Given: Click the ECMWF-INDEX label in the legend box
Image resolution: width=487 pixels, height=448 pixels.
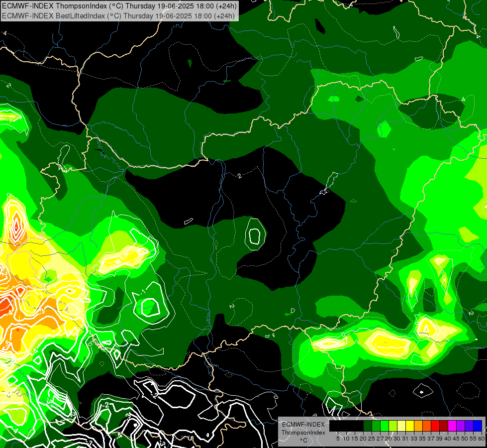Looking at the screenshot, I should [x=303, y=425].
